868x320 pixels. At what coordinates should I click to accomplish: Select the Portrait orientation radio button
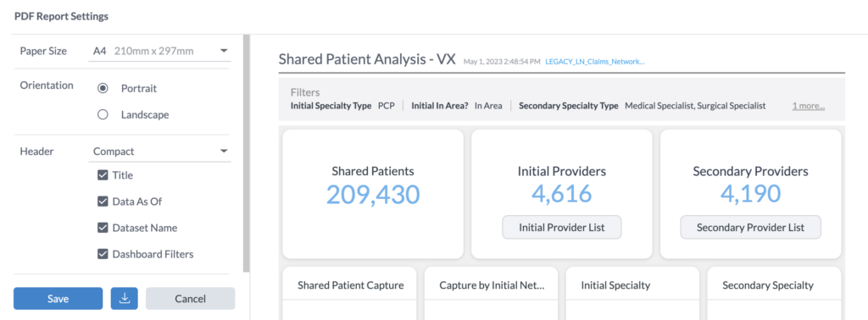103,88
